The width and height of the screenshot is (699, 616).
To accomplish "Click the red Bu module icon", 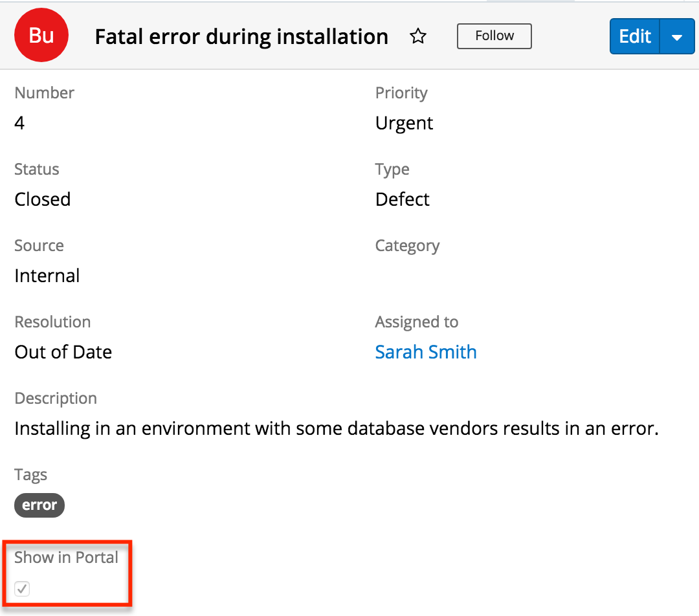I will click(x=41, y=36).
